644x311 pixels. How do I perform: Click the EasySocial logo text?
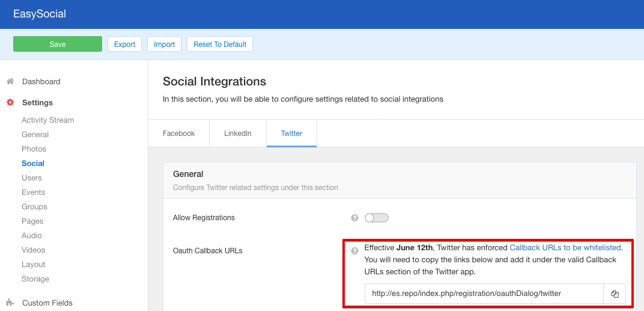coord(40,14)
